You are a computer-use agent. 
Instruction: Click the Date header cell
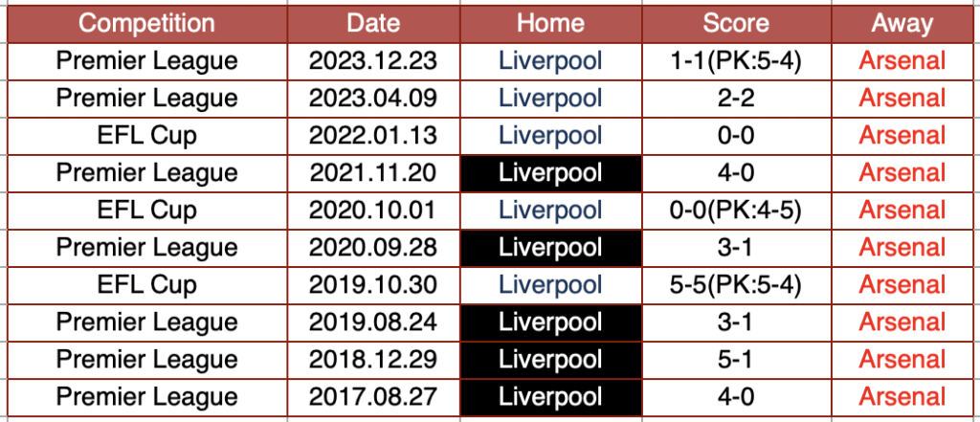pos(372,24)
